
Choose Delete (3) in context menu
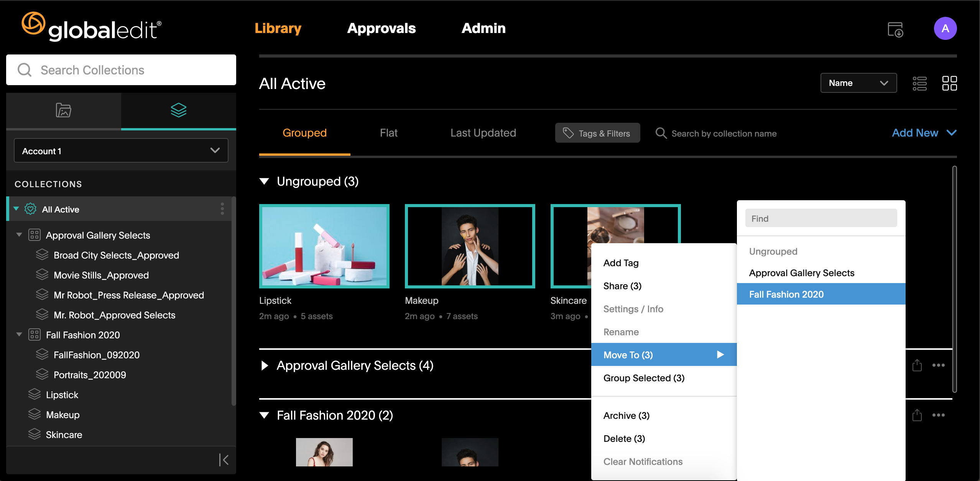[664, 439]
